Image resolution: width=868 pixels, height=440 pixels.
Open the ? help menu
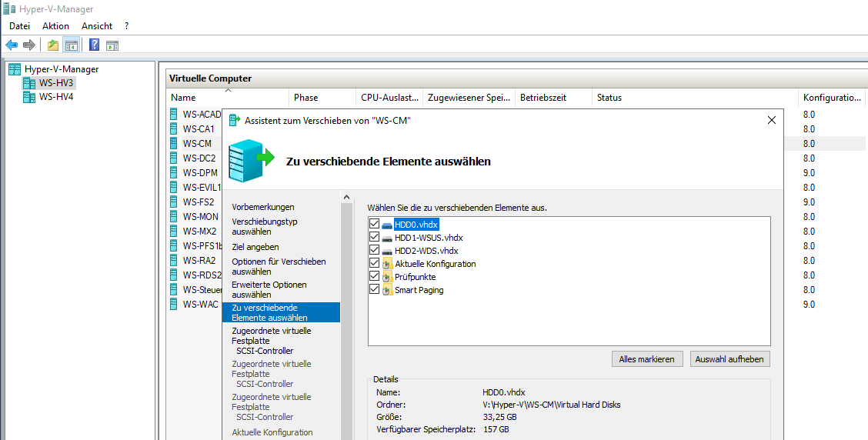click(127, 26)
